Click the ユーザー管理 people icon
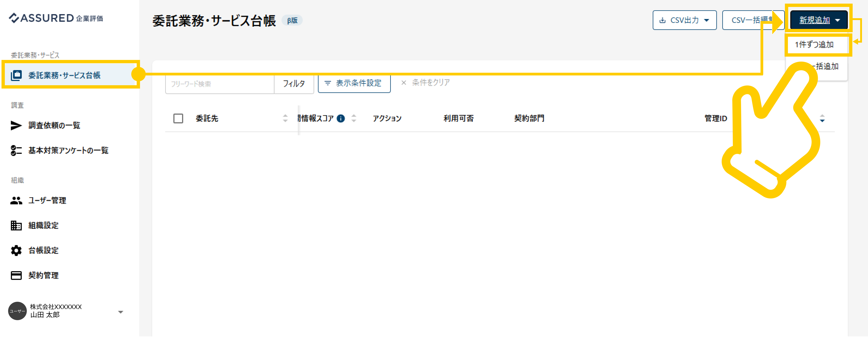The width and height of the screenshot is (868, 337). point(16,201)
